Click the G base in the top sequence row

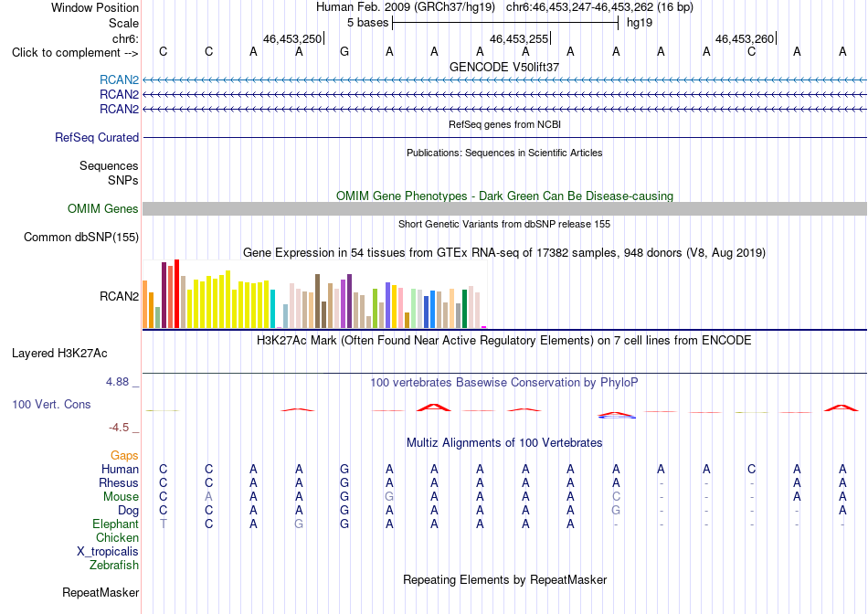click(x=344, y=52)
